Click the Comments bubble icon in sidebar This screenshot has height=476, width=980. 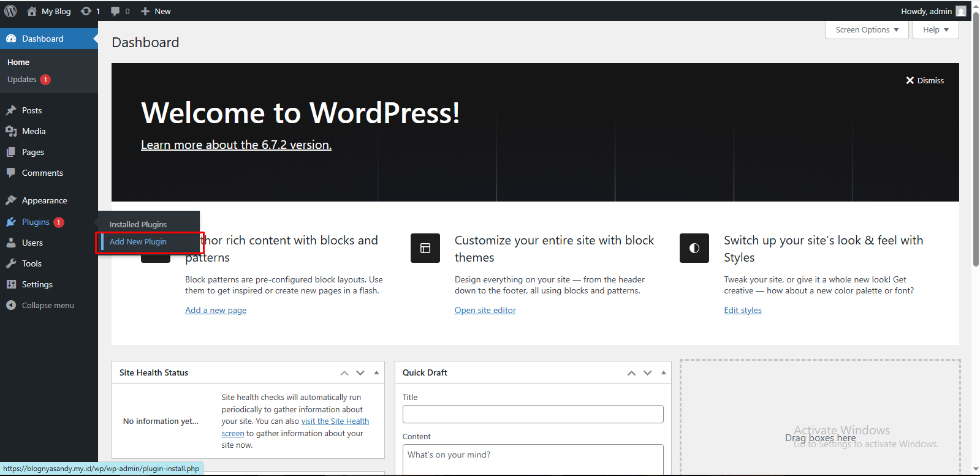click(11, 173)
